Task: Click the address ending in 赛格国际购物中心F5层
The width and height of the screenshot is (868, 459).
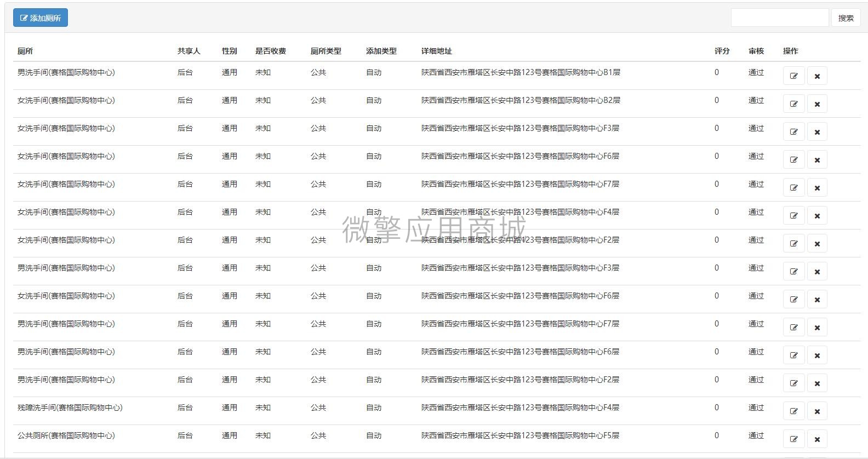Action: 520,435
